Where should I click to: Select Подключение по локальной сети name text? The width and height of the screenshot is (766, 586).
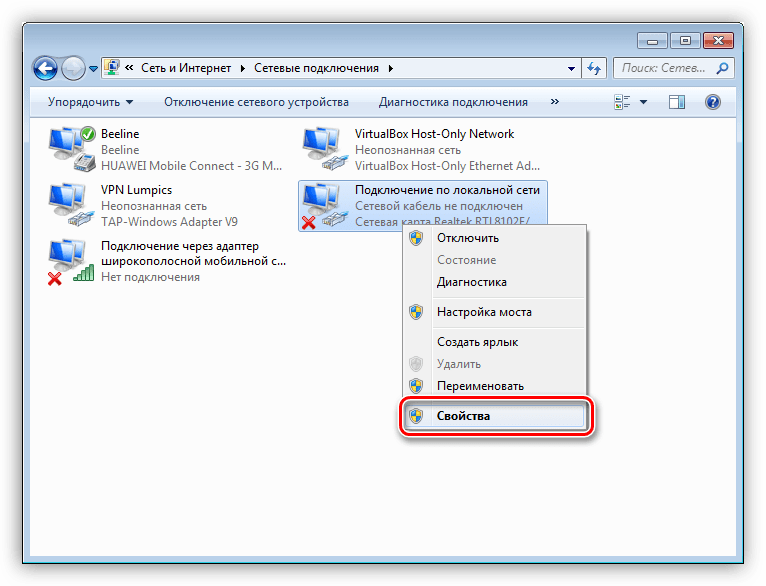[x=447, y=190]
